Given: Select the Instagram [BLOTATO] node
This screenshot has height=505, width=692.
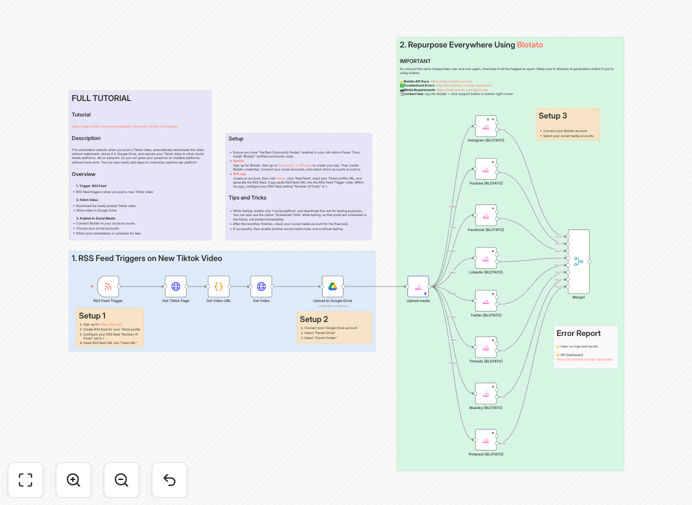Looking at the screenshot, I should pyautogui.click(x=486, y=126).
